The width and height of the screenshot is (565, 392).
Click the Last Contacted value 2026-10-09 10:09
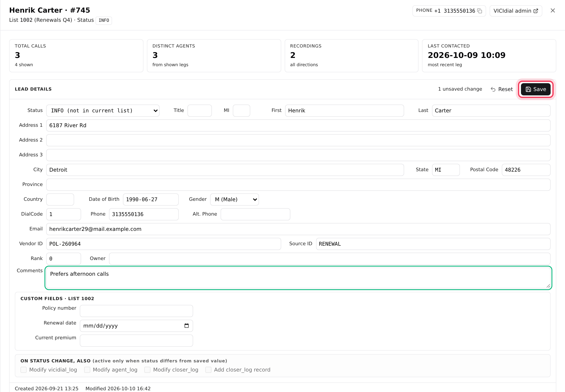click(x=466, y=55)
